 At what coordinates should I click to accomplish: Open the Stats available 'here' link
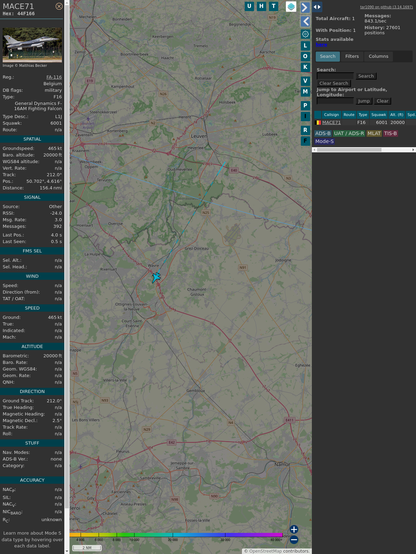pyautogui.click(x=321, y=45)
